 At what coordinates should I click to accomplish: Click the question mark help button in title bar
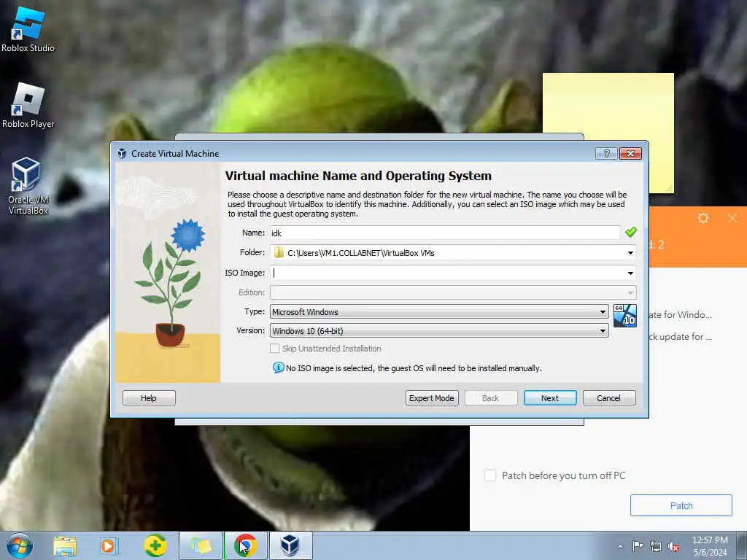(x=606, y=153)
